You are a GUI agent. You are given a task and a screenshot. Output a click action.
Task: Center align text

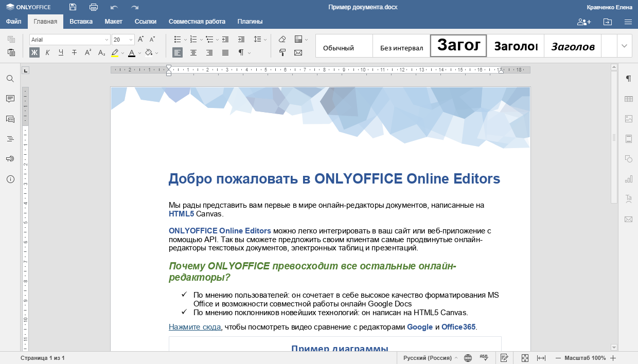click(x=193, y=52)
